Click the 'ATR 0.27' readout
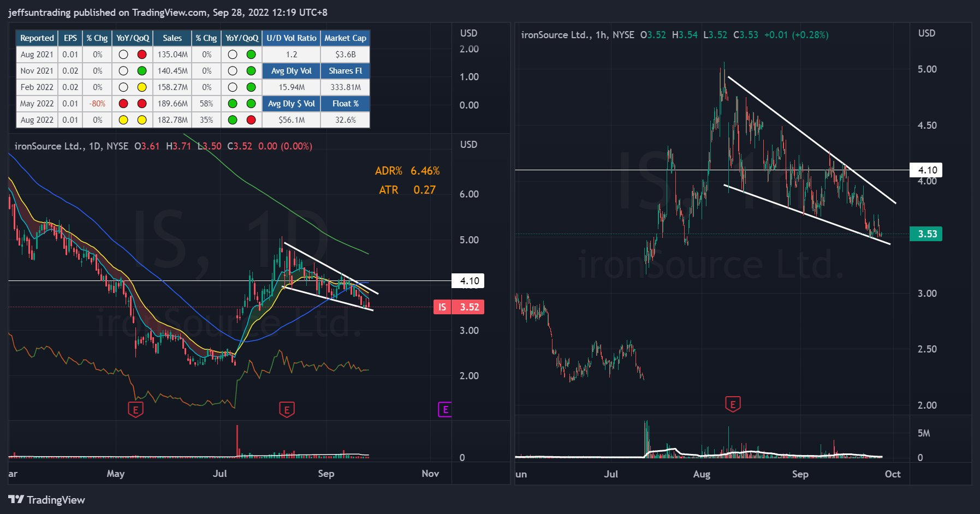The width and height of the screenshot is (980, 514). [x=407, y=190]
